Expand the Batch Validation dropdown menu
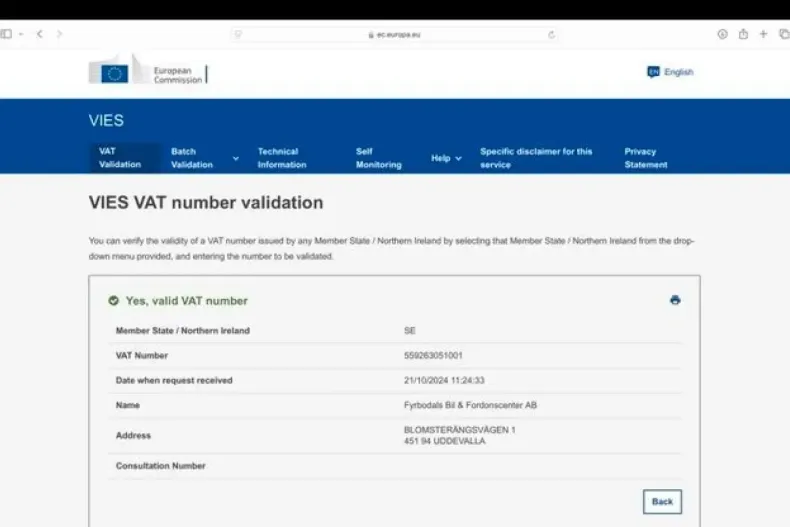The height and width of the screenshot is (527, 790). point(236,158)
